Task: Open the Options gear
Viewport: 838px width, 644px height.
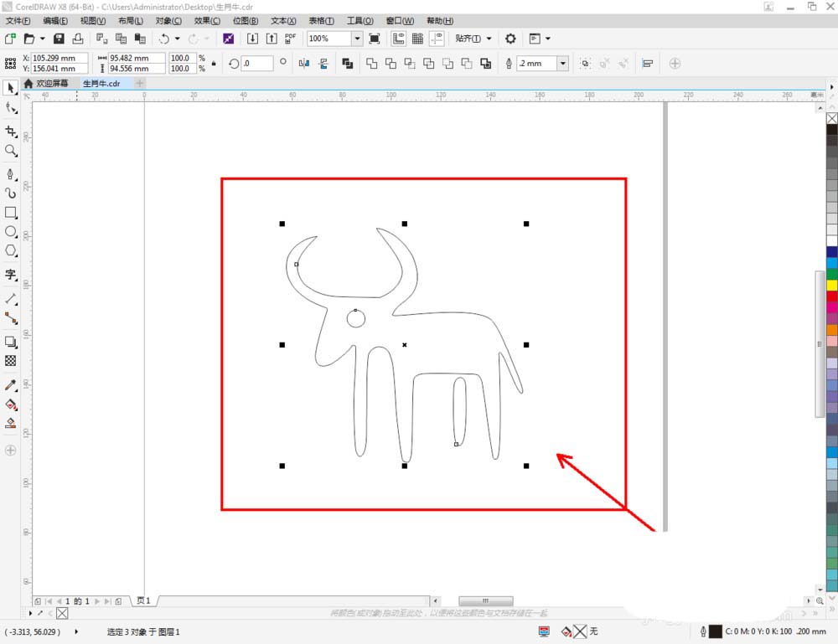Action: coord(510,39)
